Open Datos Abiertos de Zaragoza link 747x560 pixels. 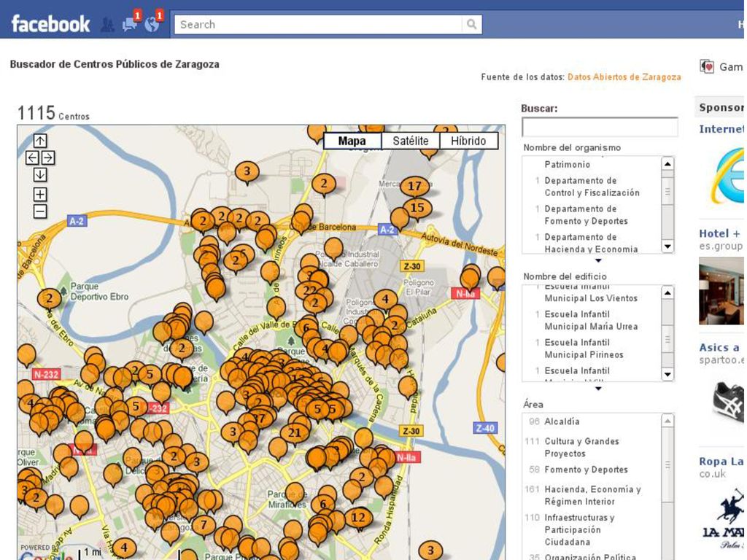point(624,77)
